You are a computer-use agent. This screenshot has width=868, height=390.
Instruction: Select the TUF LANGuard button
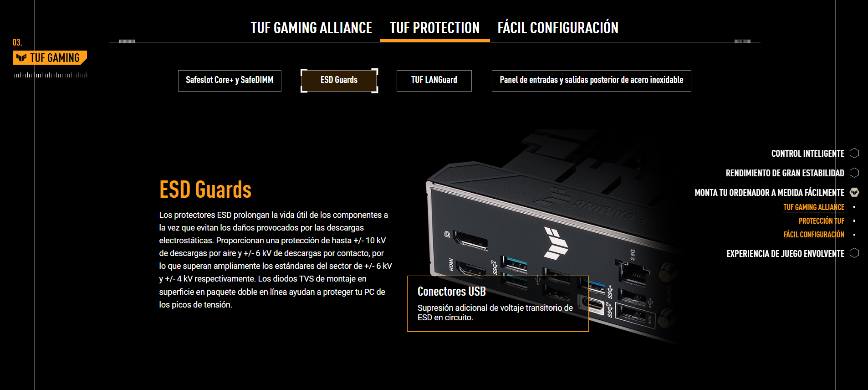click(434, 81)
